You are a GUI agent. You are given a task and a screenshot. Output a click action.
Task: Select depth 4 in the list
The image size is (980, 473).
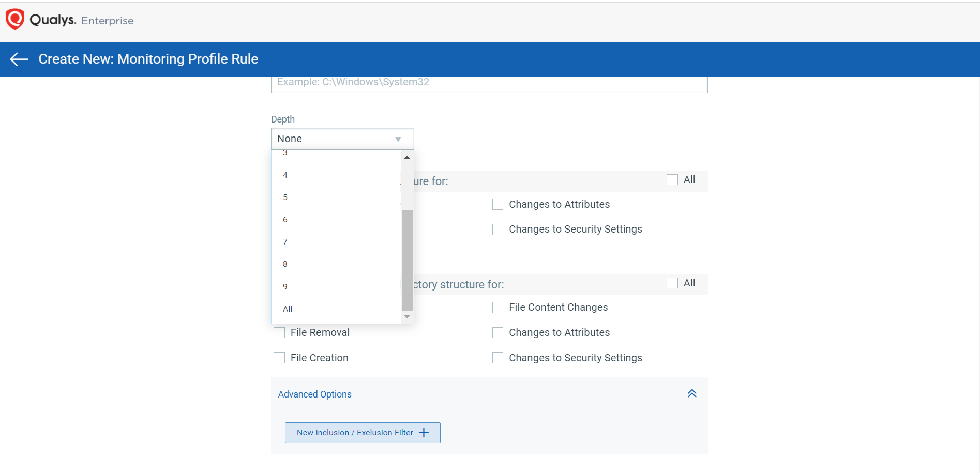(x=285, y=175)
